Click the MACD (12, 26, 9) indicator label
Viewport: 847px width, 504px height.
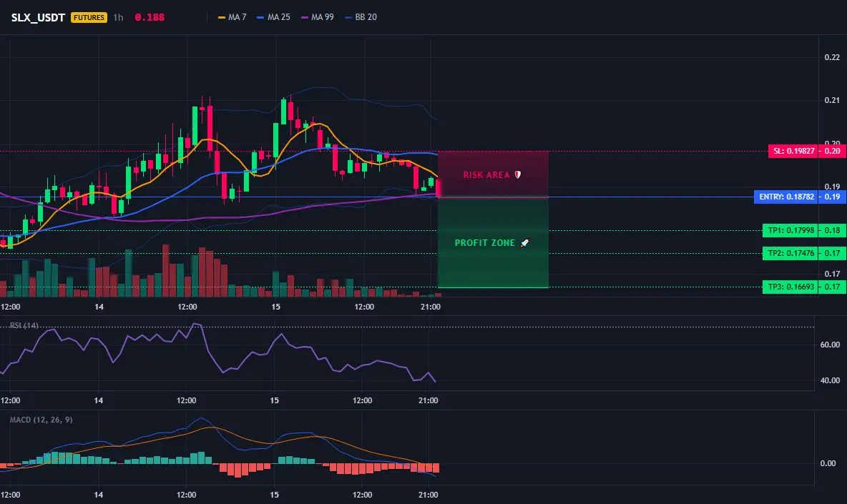41,420
